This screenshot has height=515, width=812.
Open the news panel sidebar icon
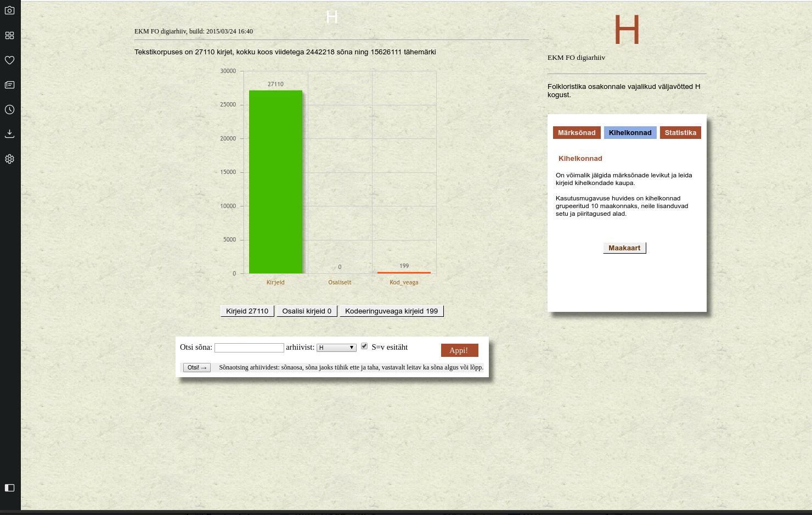9,85
